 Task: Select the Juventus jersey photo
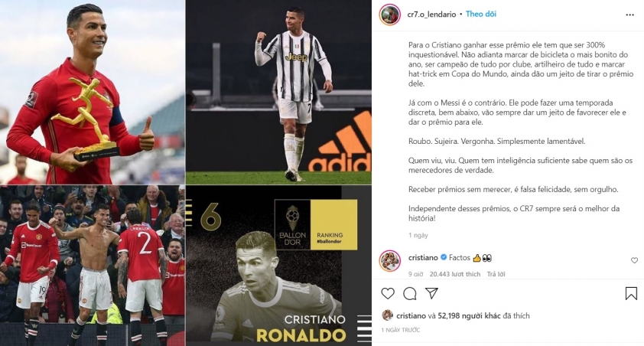[x=278, y=92]
